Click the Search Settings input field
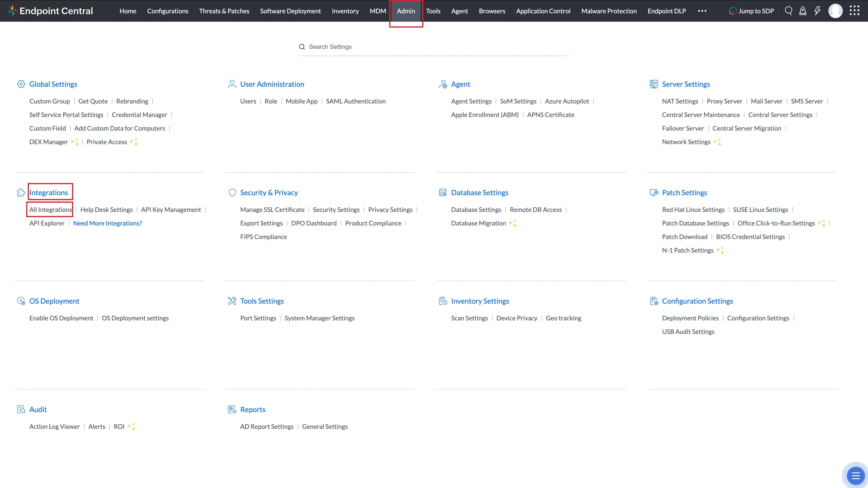Screen dimensions: 868x488 tap(434, 47)
